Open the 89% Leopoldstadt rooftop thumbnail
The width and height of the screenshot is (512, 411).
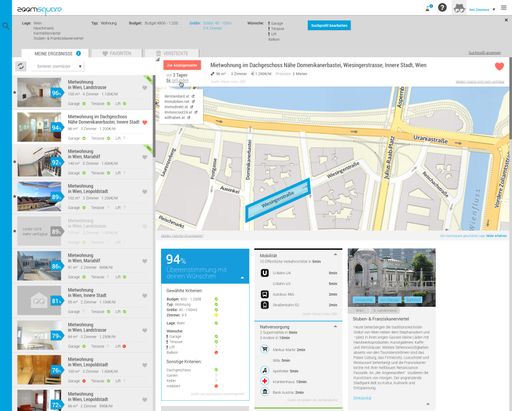pos(39,196)
